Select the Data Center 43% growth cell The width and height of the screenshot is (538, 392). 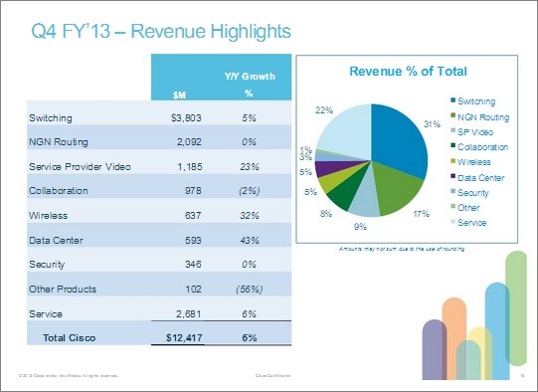[x=250, y=241]
